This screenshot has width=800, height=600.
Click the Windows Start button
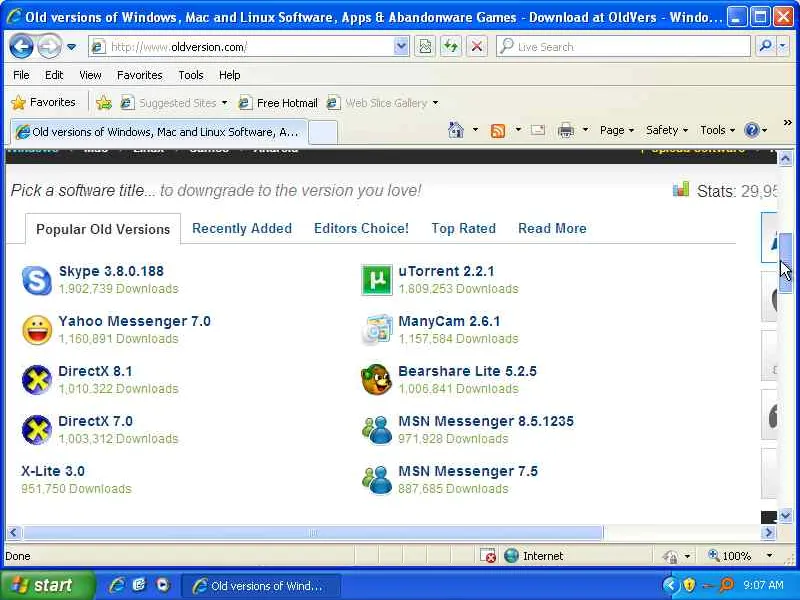tap(47, 585)
